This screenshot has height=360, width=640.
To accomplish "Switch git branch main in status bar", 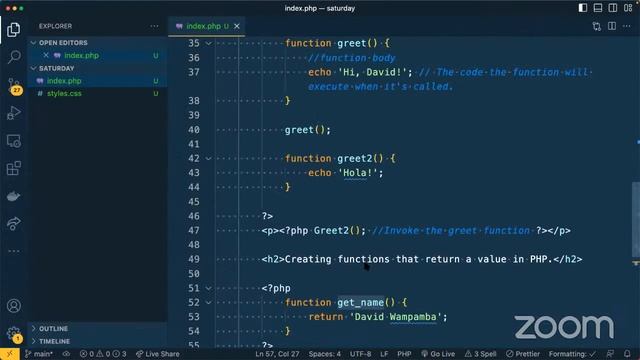I will [x=39, y=354].
